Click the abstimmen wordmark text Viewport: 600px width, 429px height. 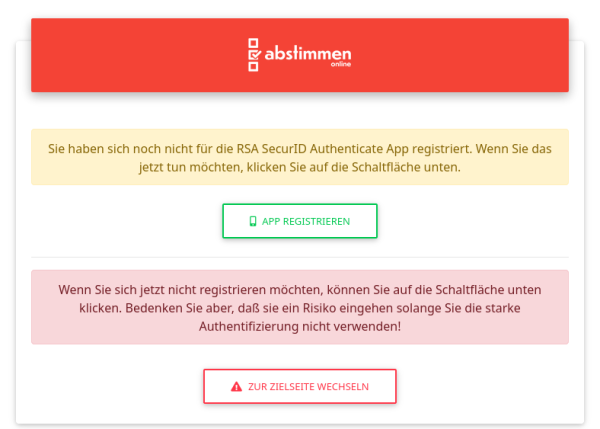[x=308, y=53]
